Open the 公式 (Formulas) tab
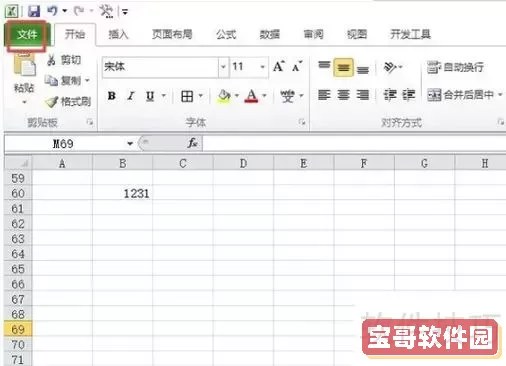Viewport: 506px width, 366px height. pyautogui.click(x=226, y=34)
